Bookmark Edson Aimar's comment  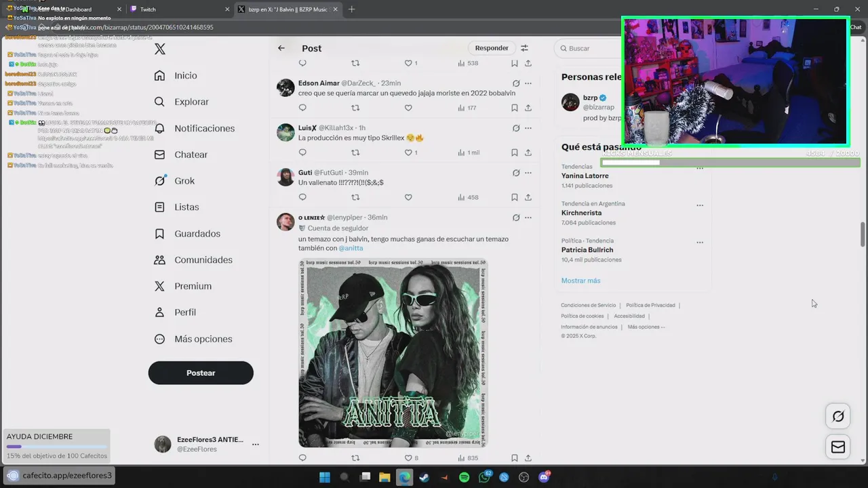point(515,108)
